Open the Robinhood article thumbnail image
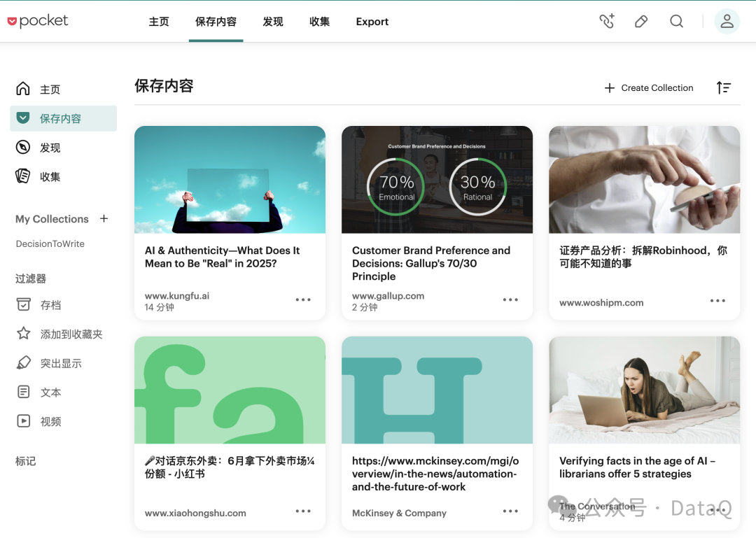The height and width of the screenshot is (538, 756). [x=644, y=180]
